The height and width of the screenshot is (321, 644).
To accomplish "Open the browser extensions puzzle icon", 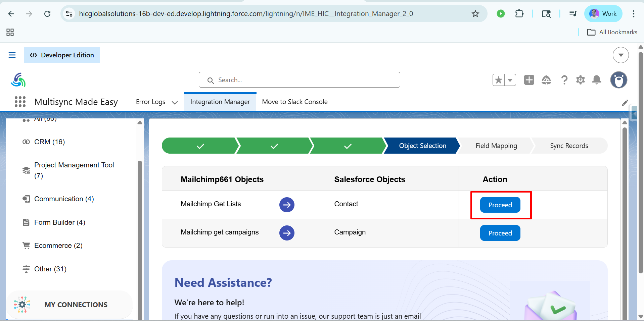I will pyautogui.click(x=519, y=14).
